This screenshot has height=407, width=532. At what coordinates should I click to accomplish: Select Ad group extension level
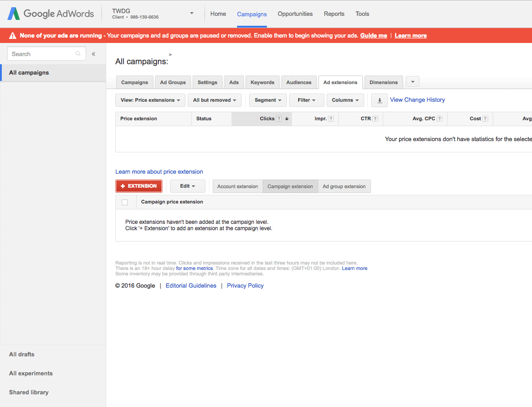[x=344, y=186]
